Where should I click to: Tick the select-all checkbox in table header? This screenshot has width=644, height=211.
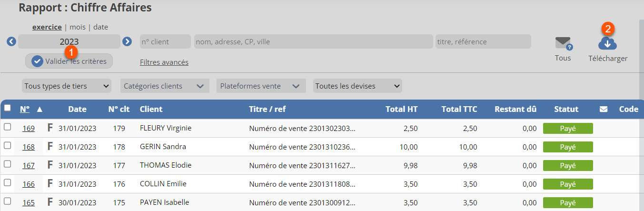7,108
